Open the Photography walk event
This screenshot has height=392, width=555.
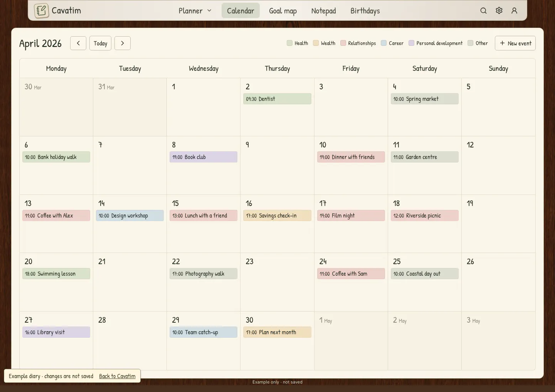coord(203,274)
